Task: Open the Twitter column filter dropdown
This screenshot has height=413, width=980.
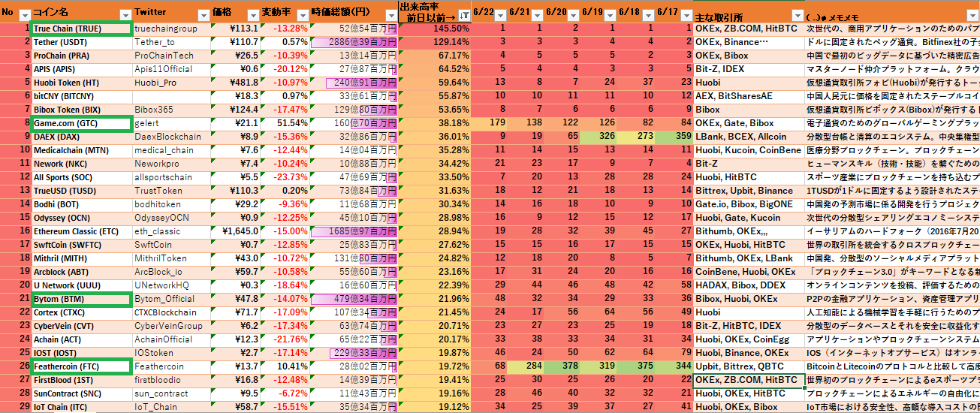Action: click(x=203, y=15)
